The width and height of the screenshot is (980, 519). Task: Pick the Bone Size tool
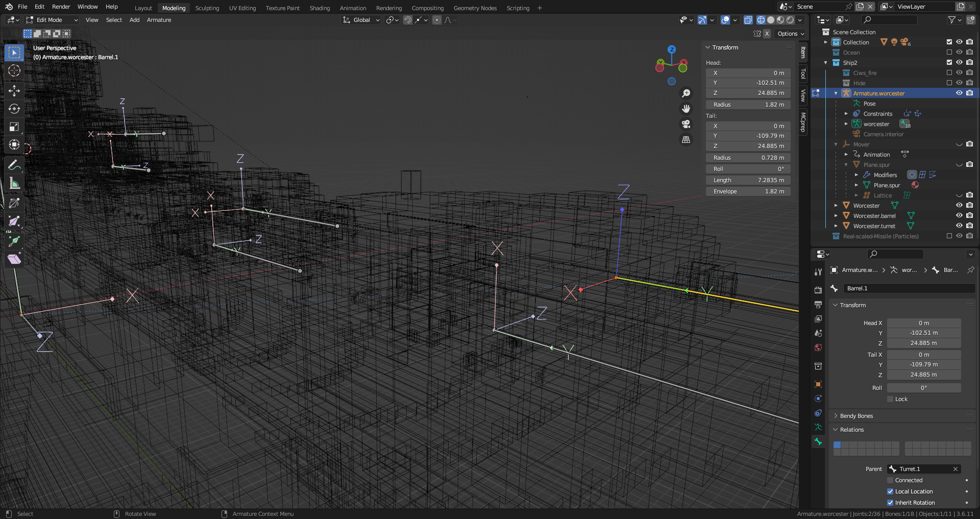pyautogui.click(x=14, y=221)
